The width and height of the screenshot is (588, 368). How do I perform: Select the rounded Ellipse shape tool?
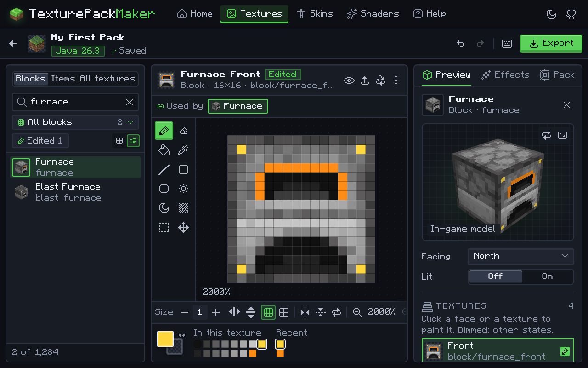164,189
